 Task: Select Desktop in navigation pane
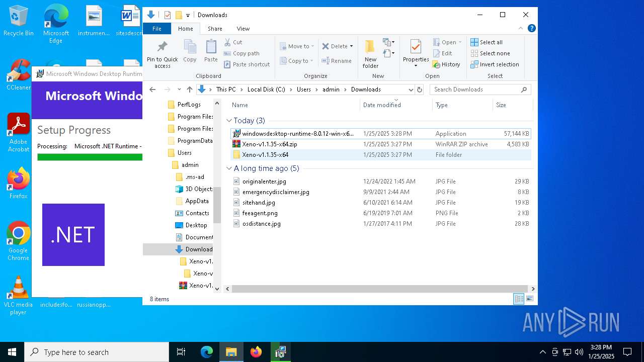pyautogui.click(x=191, y=225)
